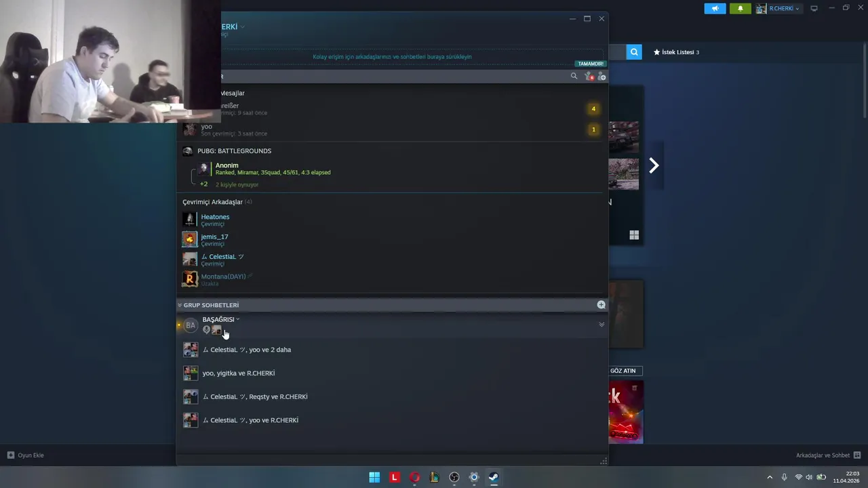Open the red L app in taskbar
The height and width of the screenshot is (488, 868).
tap(394, 477)
